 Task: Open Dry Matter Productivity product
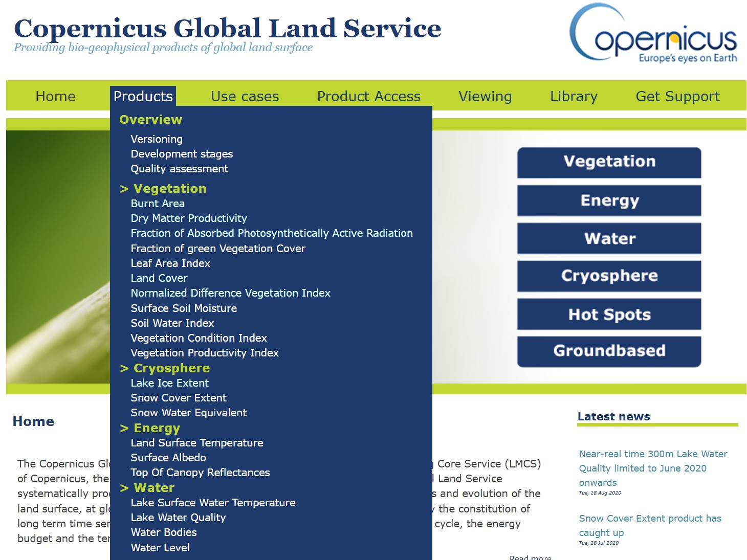(x=189, y=218)
